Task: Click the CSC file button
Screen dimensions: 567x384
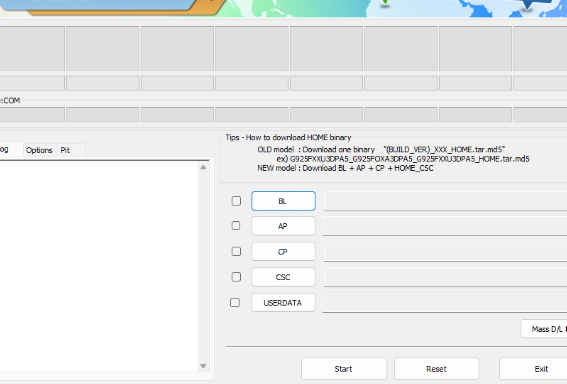Action: (x=283, y=277)
